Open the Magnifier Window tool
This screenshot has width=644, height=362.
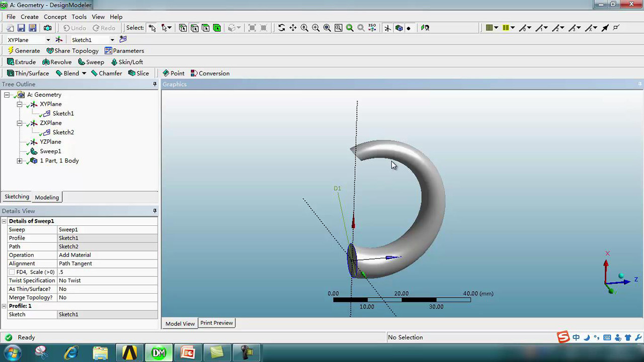point(338,28)
